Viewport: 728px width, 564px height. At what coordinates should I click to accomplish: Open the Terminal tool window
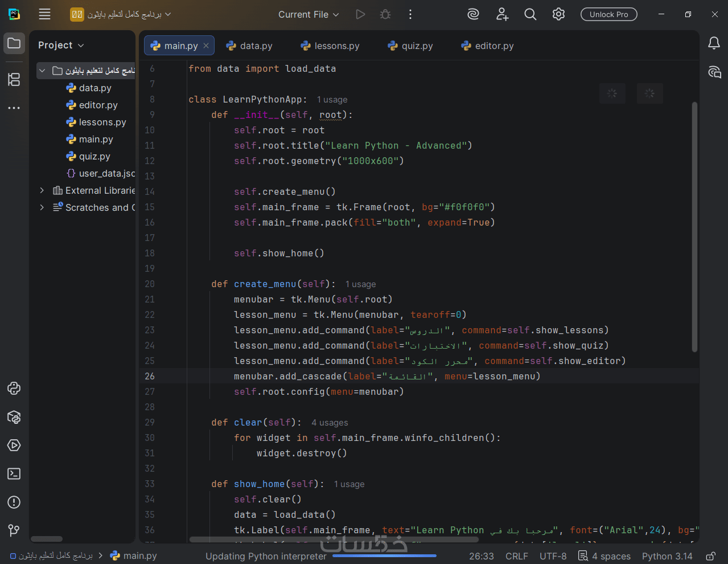tap(14, 474)
